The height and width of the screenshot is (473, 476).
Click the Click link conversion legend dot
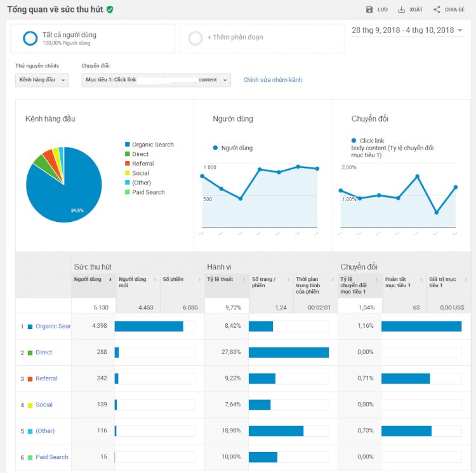pyautogui.click(x=354, y=141)
